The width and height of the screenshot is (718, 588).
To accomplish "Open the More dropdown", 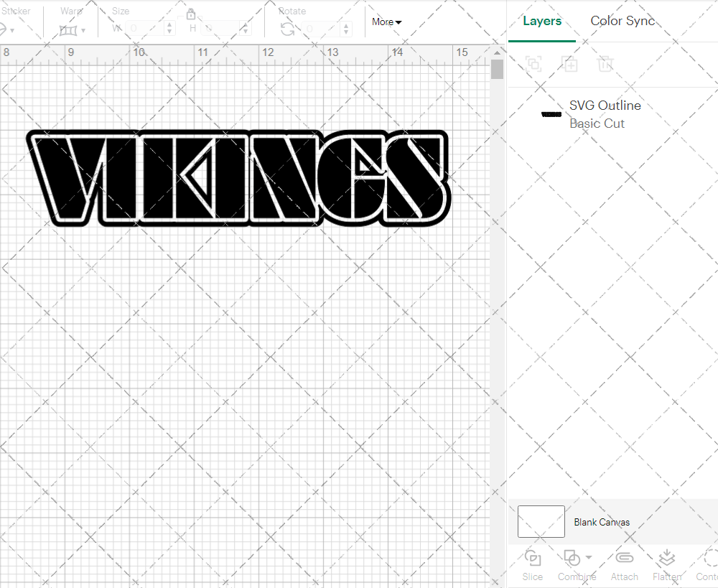I will 386,22.
